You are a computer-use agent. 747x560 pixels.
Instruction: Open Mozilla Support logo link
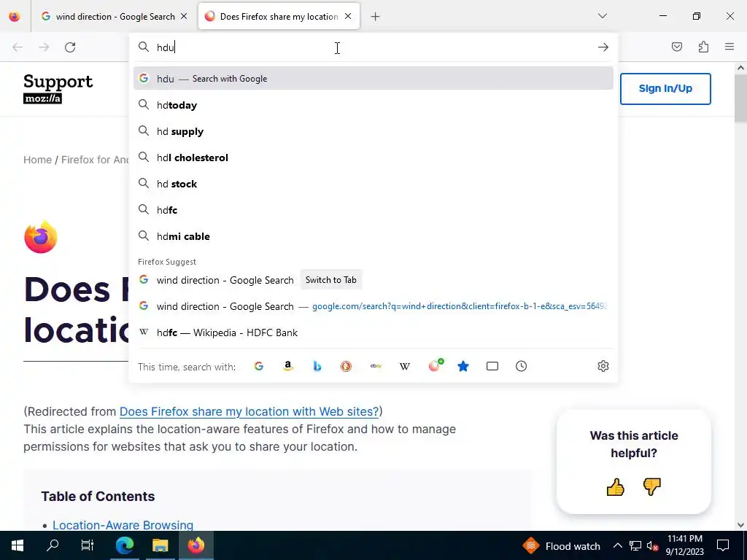(x=58, y=88)
